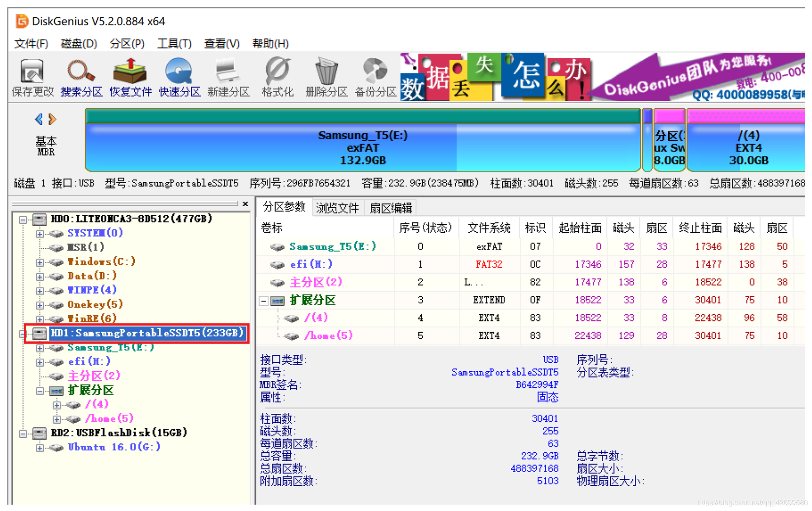This screenshot has width=812, height=511.
Task: Click the Samsung_T5(E:) drive icon in the table
Action: point(277,247)
